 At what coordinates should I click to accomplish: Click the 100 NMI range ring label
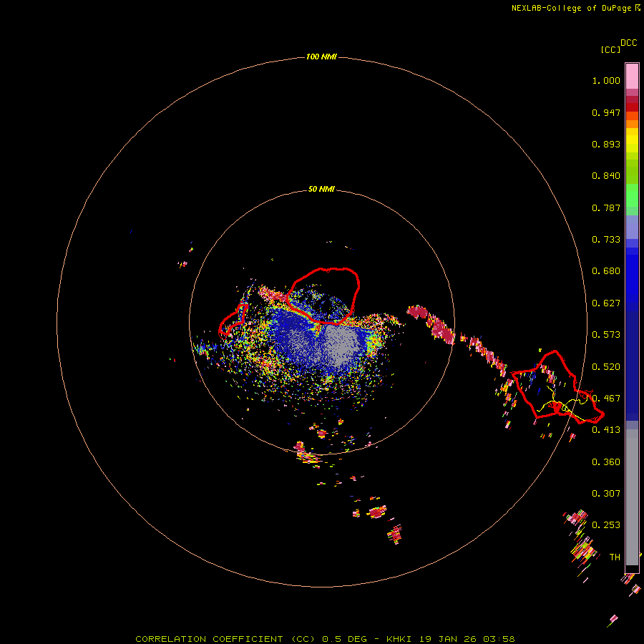pyautogui.click(x=321, y=57)
